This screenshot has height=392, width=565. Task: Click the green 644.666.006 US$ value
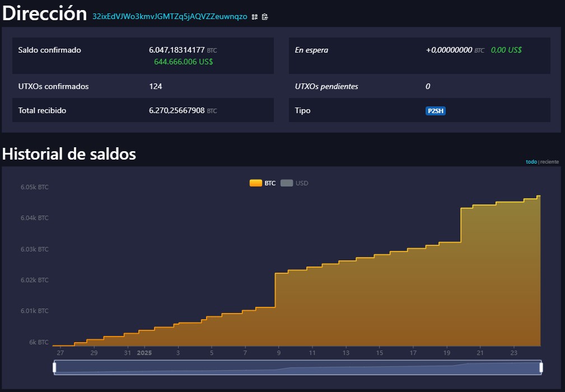click(x=183, y=62)
